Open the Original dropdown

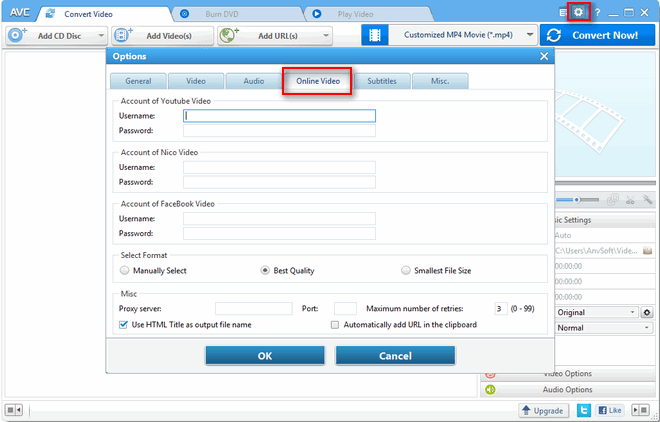(596, 313)
